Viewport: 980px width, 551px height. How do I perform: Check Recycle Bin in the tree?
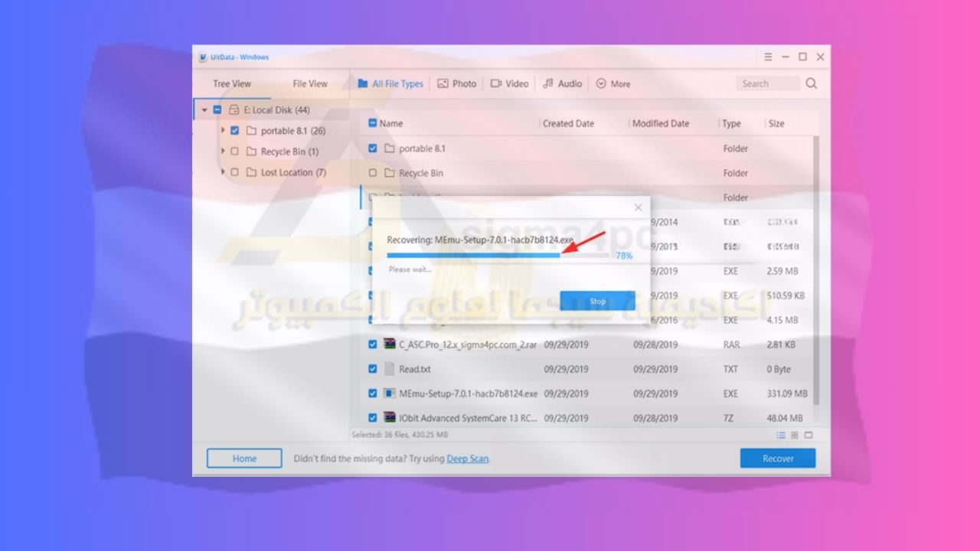[234, 152]
